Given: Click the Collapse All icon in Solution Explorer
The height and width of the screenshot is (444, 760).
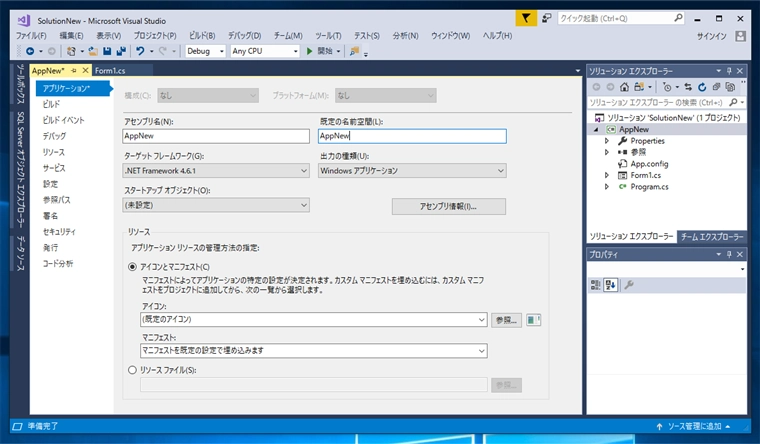Looking at the screenshot, I should (716, 87).
